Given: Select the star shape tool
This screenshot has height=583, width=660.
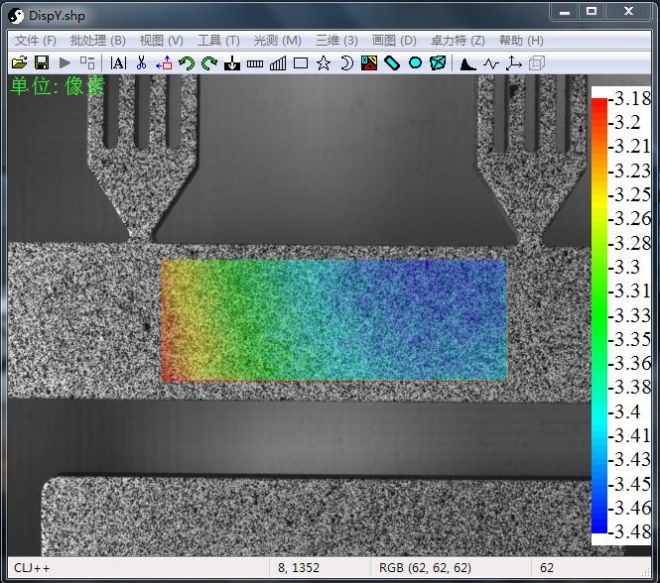Looking at the screenshot, I should click(x=323, y=63).
